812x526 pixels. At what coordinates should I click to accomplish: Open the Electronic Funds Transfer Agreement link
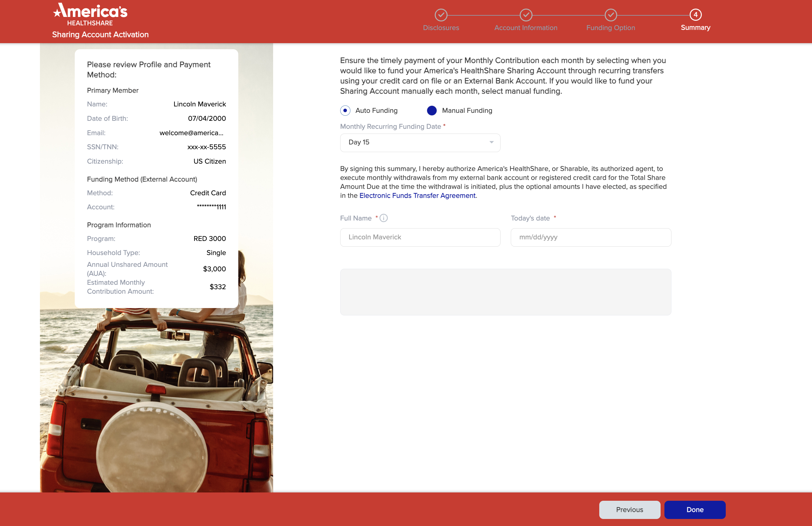click(x=417, y=196)
